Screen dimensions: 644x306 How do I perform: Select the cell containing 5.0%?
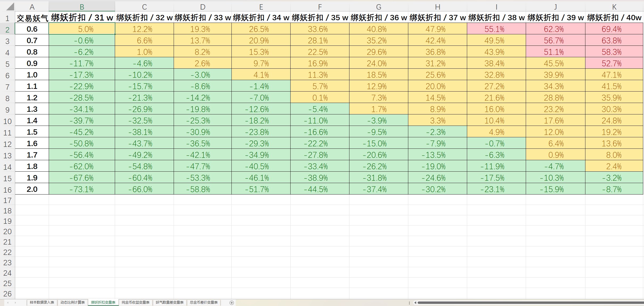[82, 29]
